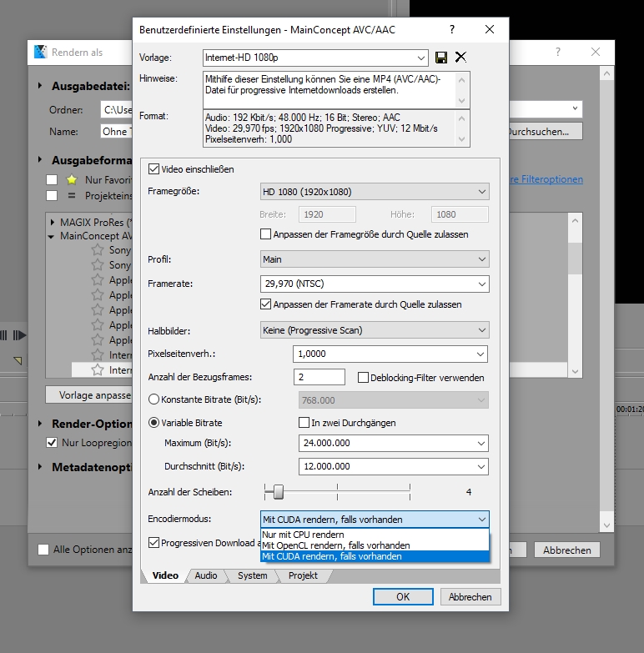Click the yellow favorites star next to Nur Favoriten
Screen dimensions: 644x653
(x=72, y=179)
